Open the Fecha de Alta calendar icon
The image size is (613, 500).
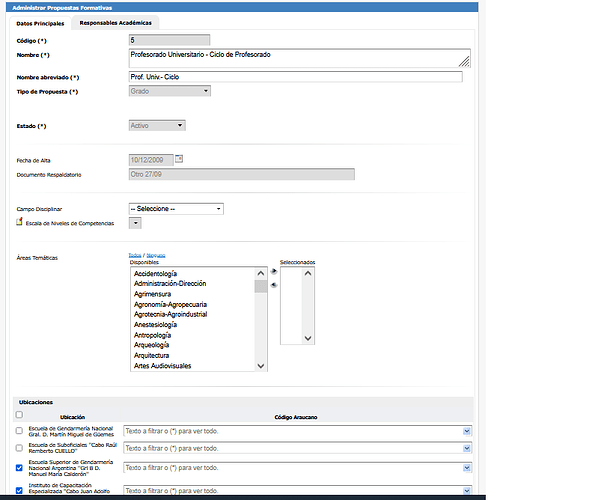[x=179, y=159]
